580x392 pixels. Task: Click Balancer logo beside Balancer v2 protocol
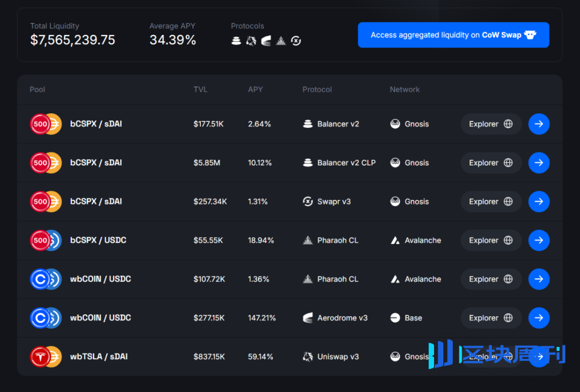308,124
